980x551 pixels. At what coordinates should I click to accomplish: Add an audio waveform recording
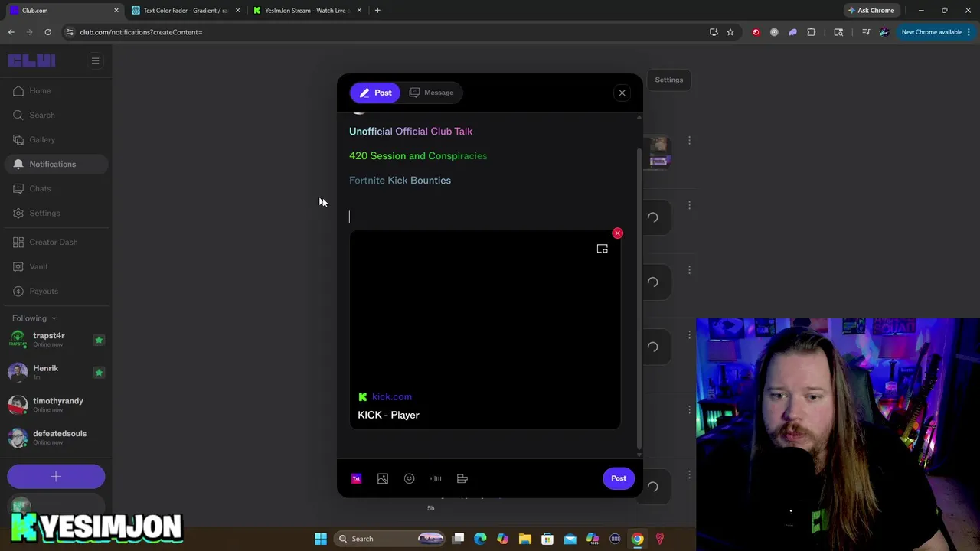[x=436, y=478]
